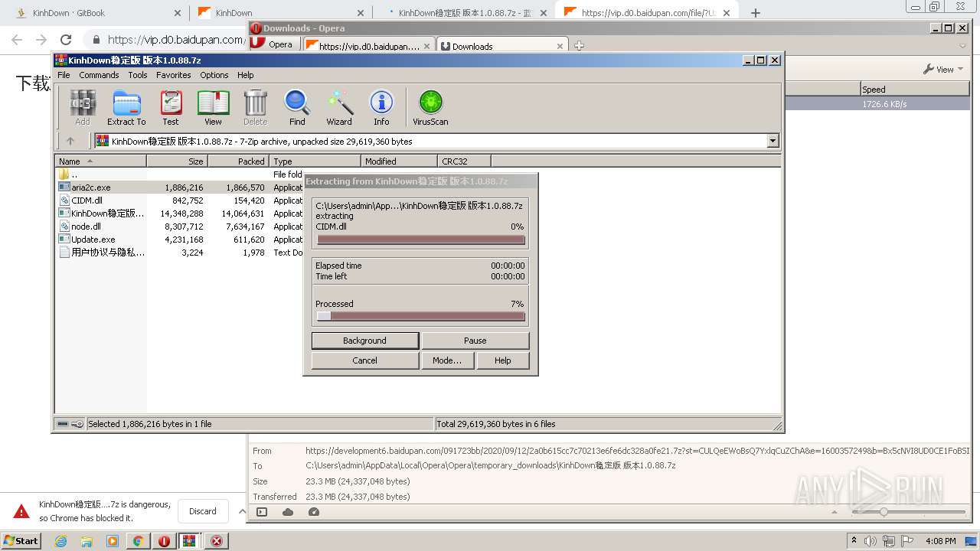Viewport: 980px width, 551px height.
Task: Open the Commands menu
Action: click(x=99, y=75)
